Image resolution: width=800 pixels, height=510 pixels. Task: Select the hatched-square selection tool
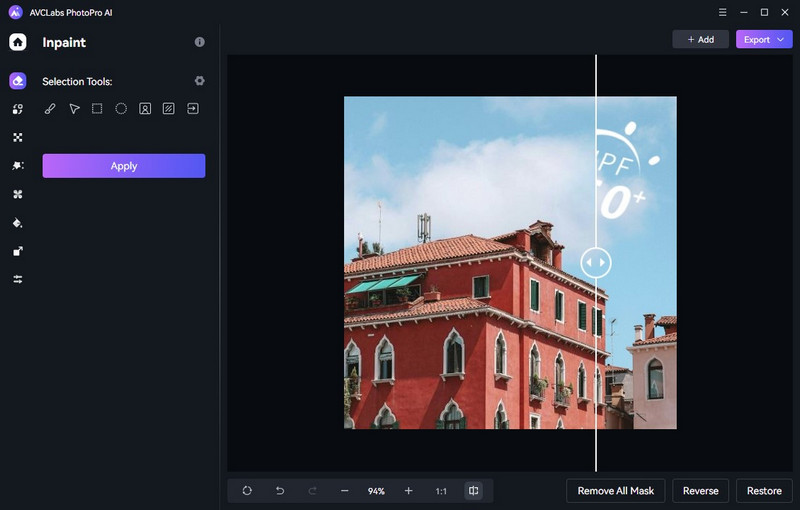click(168, 109)
